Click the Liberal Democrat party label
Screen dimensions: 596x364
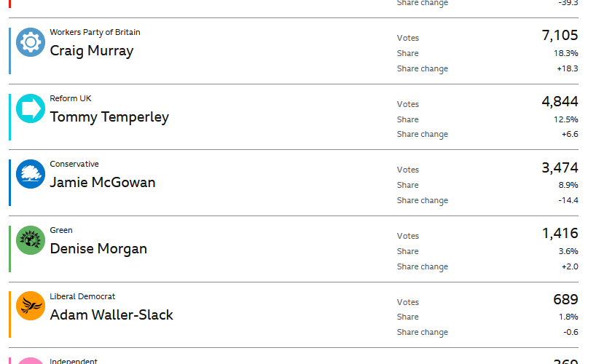click(x=82, y=296)
